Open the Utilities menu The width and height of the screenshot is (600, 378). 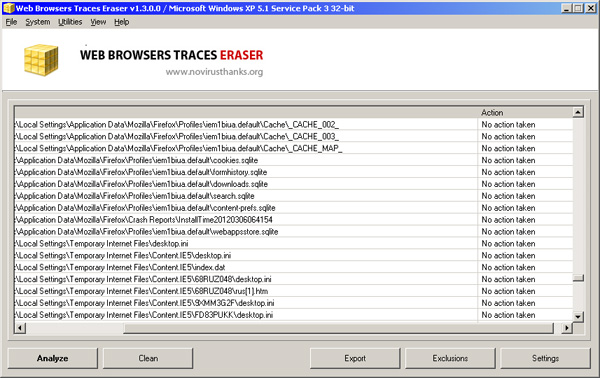point(70,22)
